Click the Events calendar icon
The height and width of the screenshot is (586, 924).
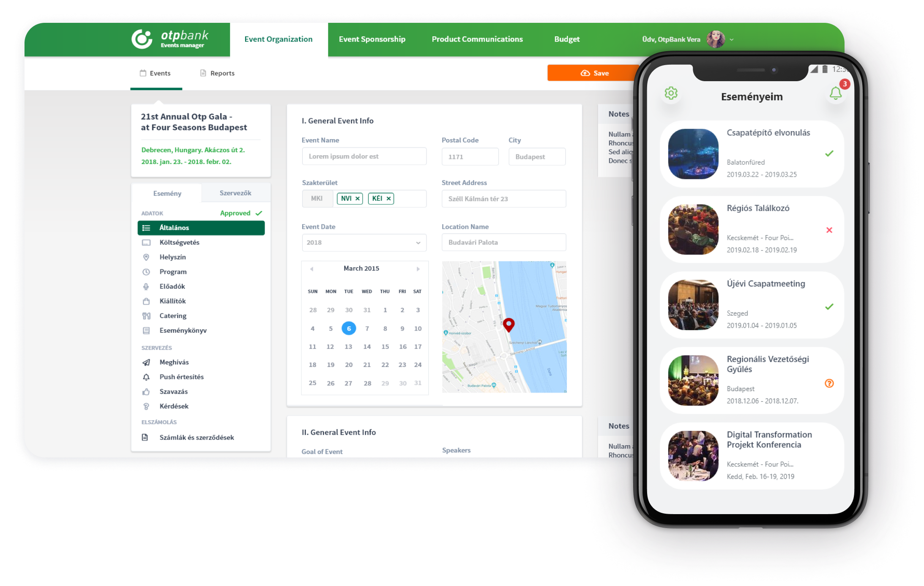point(143,73)
